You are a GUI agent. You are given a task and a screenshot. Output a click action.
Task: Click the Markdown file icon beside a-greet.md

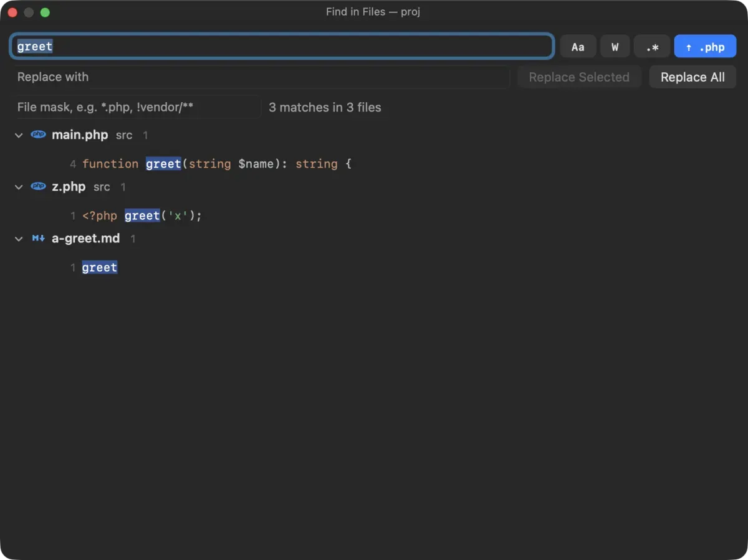click(x=38, y=238)
